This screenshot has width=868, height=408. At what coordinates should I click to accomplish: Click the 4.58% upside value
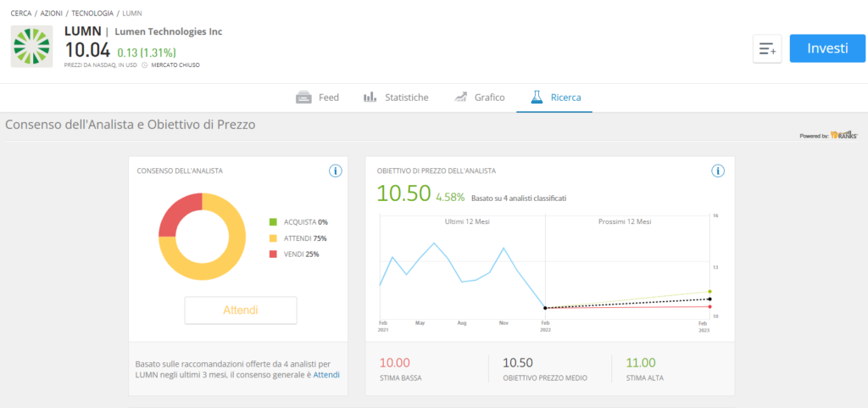point(451,197)
